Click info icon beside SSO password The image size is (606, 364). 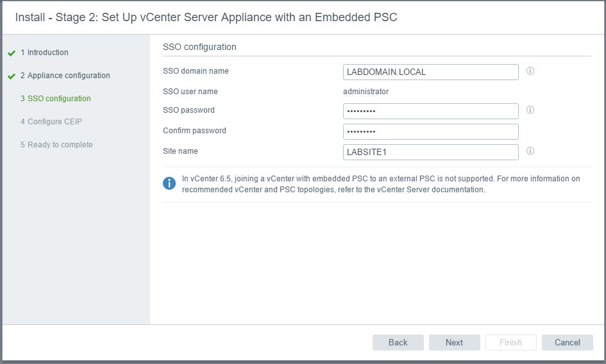click(x=530, y=110)
